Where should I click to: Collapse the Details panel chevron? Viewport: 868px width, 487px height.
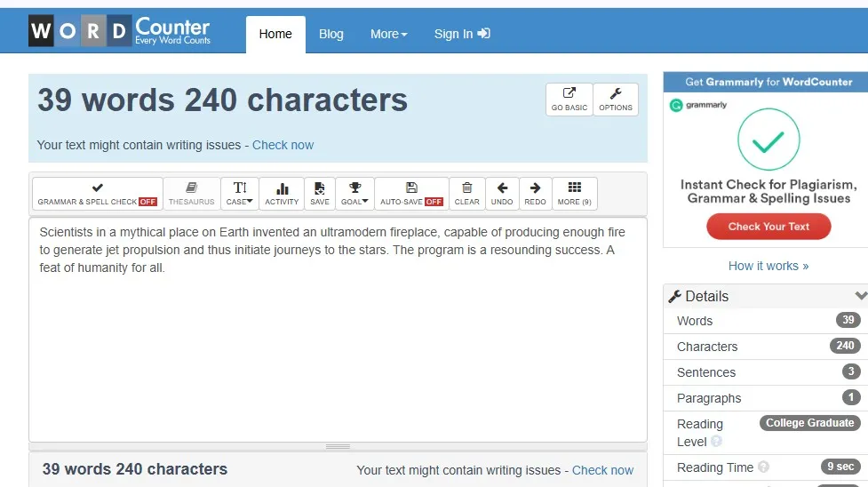point(861,296)
